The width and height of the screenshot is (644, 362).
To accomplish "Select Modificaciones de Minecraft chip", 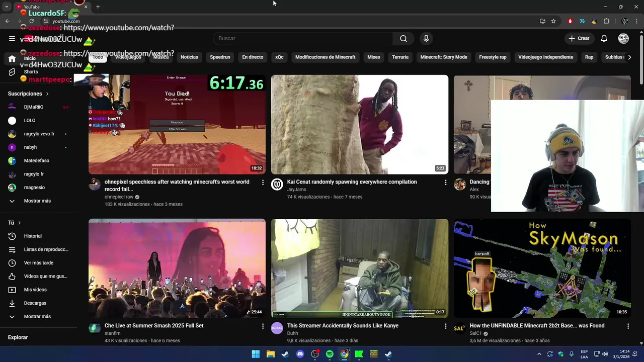I will (x=325, y=57).
